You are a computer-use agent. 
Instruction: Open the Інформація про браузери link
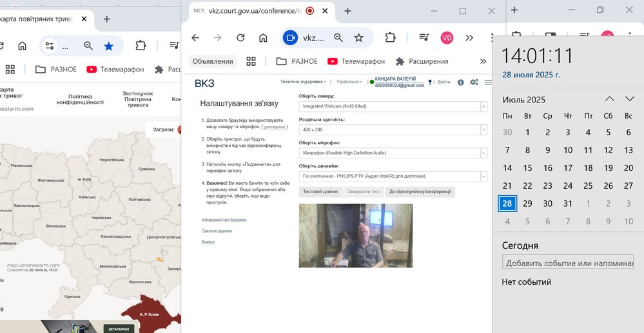pos(224,220)
